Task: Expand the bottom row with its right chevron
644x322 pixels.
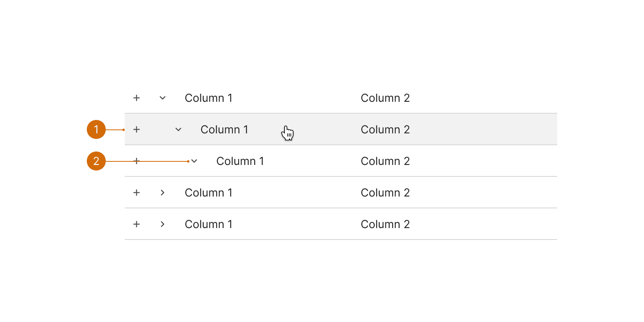Action: pos(163,224)
